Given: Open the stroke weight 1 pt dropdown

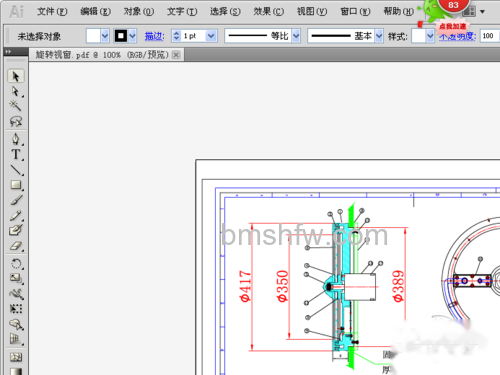Looking at the screenshot, I should (211, 36).
